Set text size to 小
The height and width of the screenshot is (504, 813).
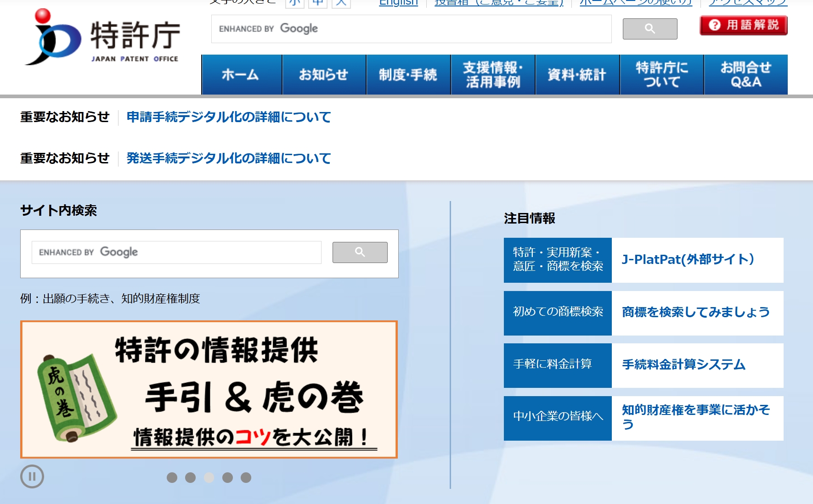pyautogui.click(x=294, y=3)
